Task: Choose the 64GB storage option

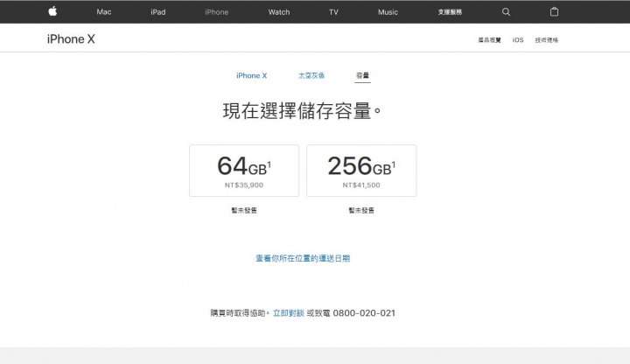Action: tap(244, 171)
